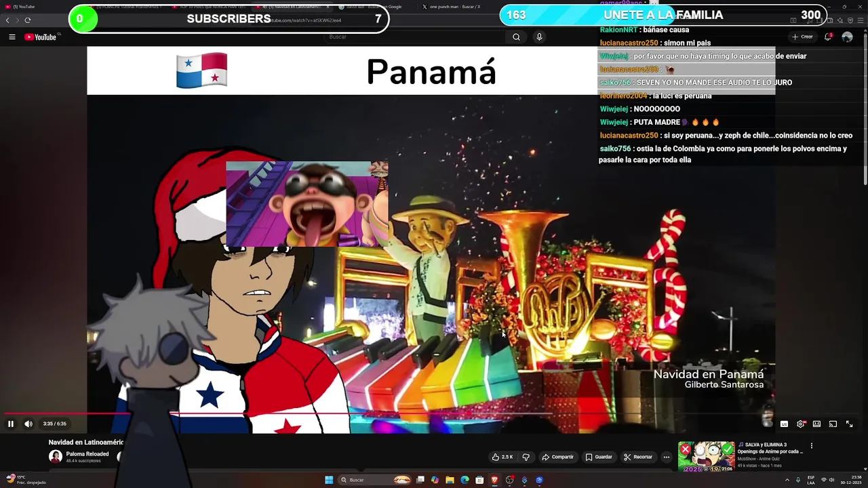Open more actions ellipsis under video
Viewport: 868px width, 488px height.
click(667, 457)
